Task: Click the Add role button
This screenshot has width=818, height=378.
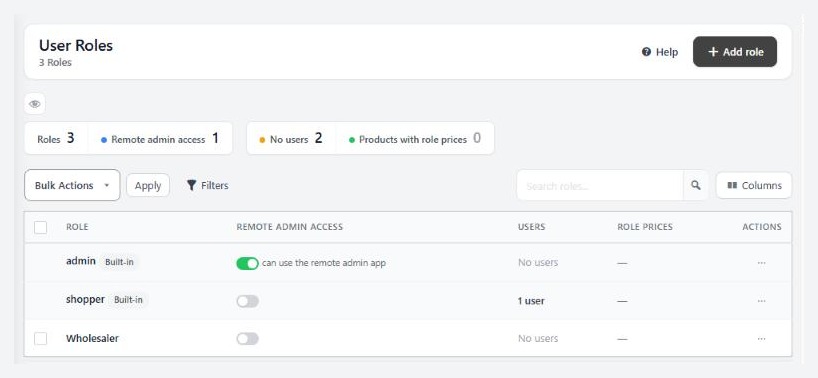Action: tap(735, 52)
